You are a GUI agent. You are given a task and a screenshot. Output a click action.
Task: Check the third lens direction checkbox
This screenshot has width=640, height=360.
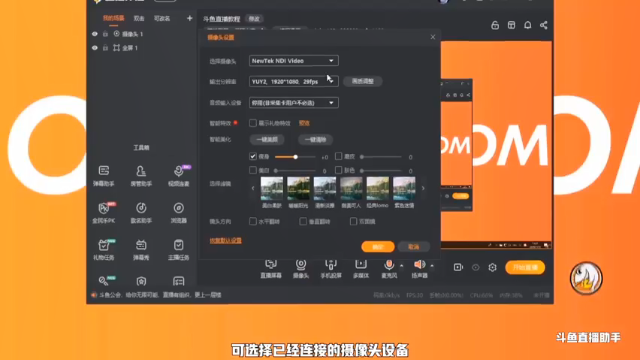click(353, 221)
